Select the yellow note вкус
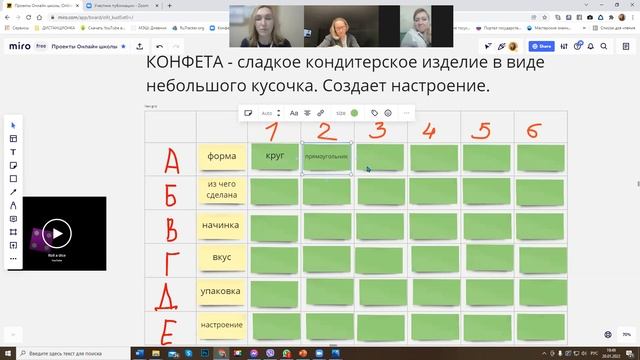The width and height of the screenshot is (640, 360). (x=222, y=258)
